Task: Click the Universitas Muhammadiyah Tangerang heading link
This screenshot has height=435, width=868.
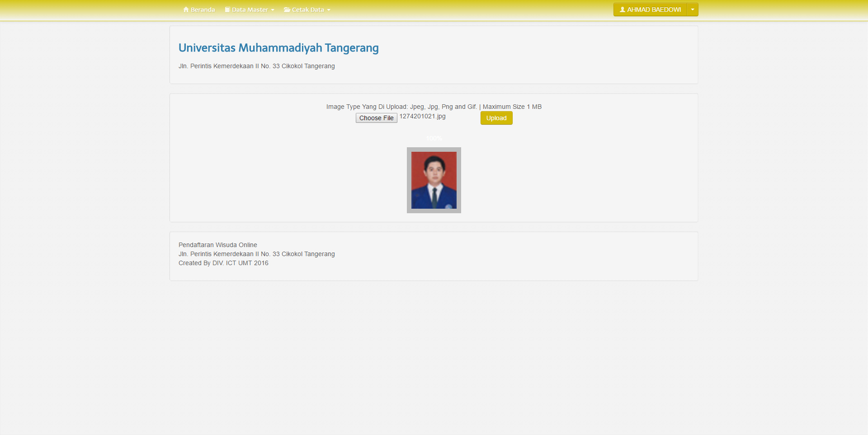Action: [278, 48]
